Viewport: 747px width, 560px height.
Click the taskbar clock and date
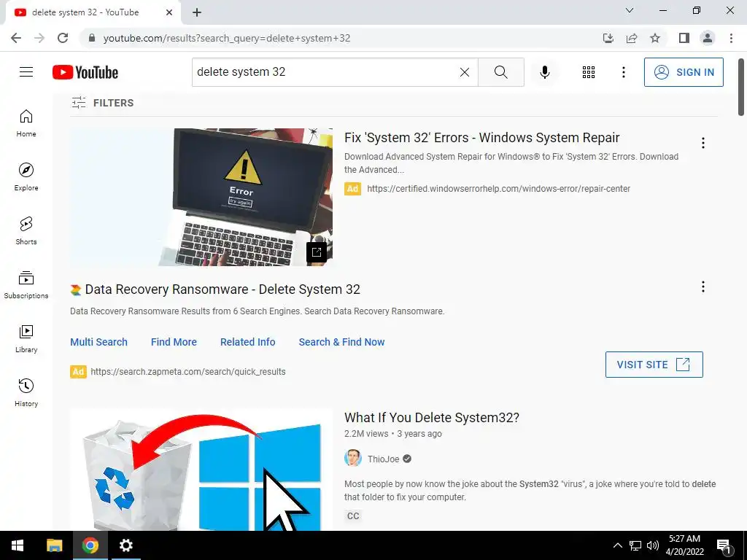coord(684,545)
